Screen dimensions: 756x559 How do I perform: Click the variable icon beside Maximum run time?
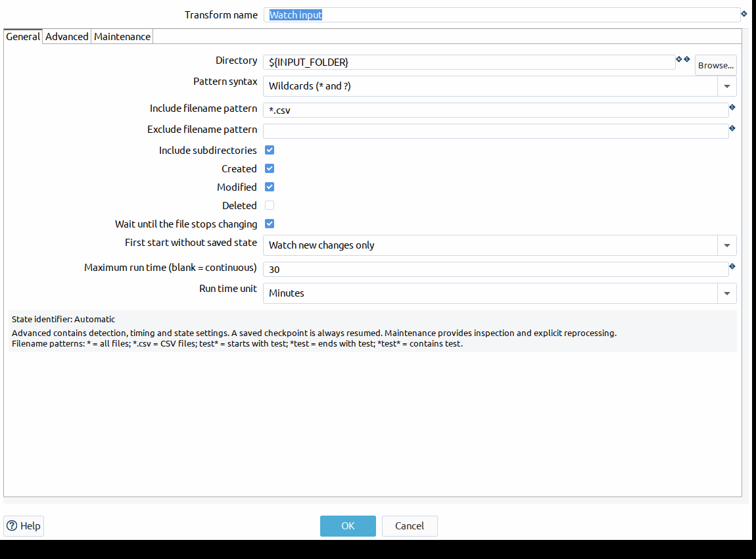(732, 266)
